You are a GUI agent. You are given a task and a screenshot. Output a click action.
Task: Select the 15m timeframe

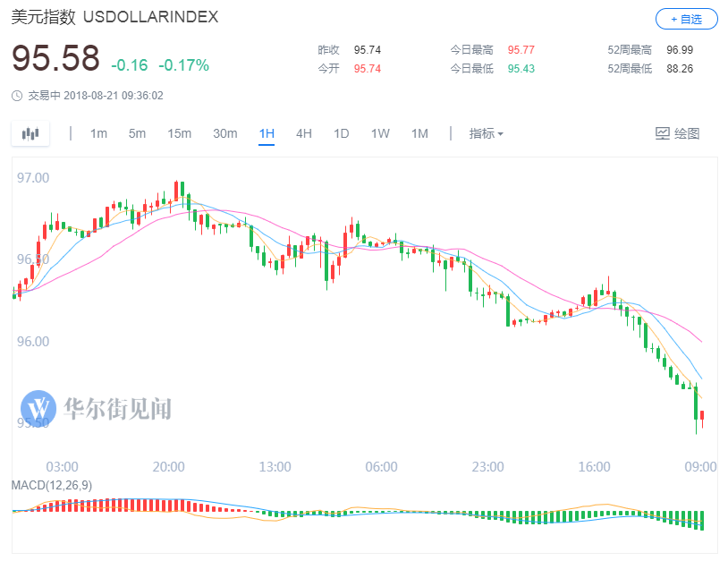(x=179, y=133)
